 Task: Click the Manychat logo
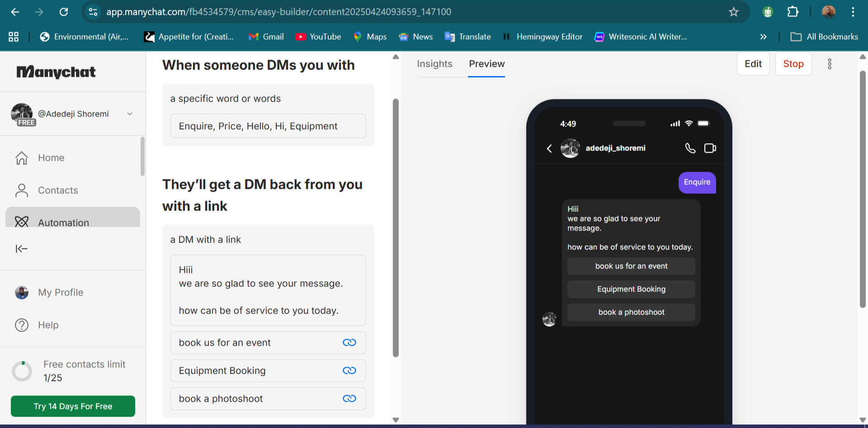click(x=56, y=71)
